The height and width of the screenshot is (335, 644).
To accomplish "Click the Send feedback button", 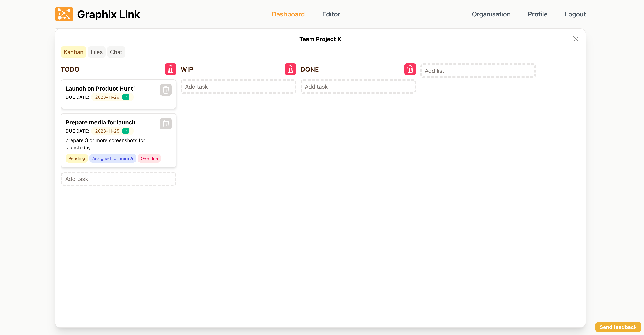I will tap(618, 327).
